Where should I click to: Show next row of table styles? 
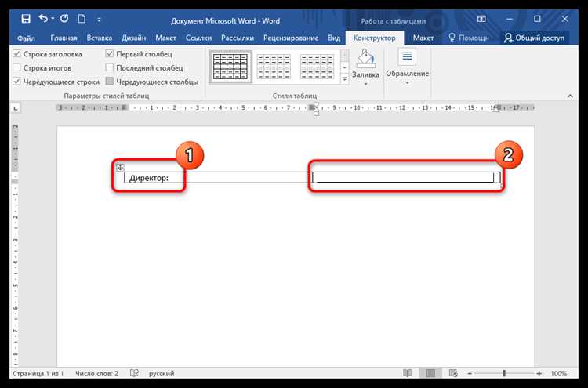tap(344, 68)
